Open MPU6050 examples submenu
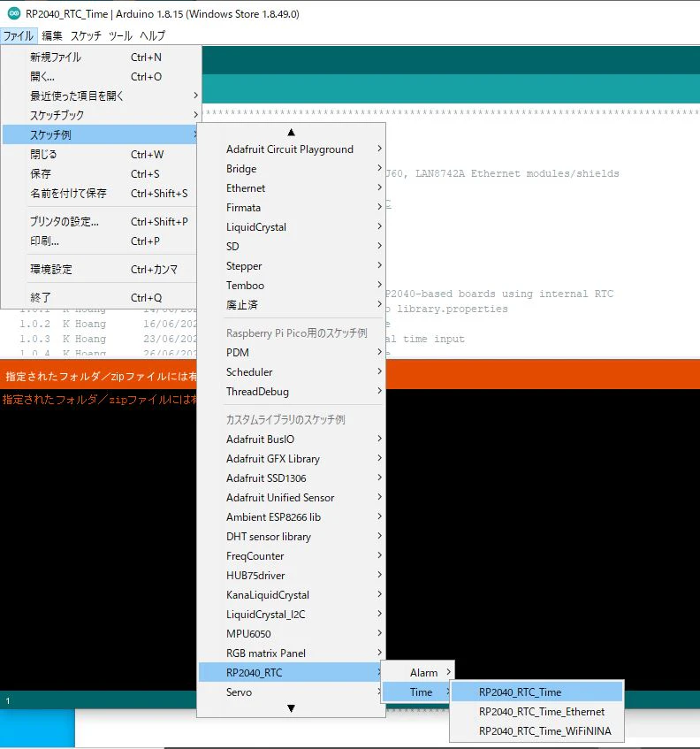The image size is (700, 749). tap(292, 634)
